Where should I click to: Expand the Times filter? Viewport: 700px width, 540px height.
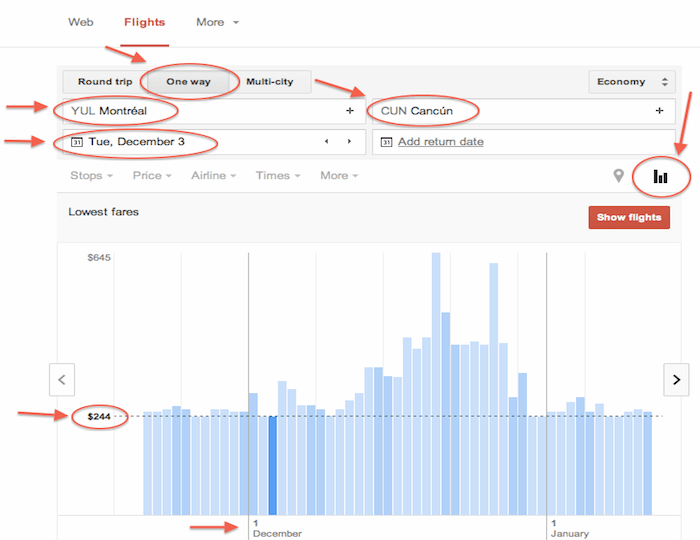point(278,175)
